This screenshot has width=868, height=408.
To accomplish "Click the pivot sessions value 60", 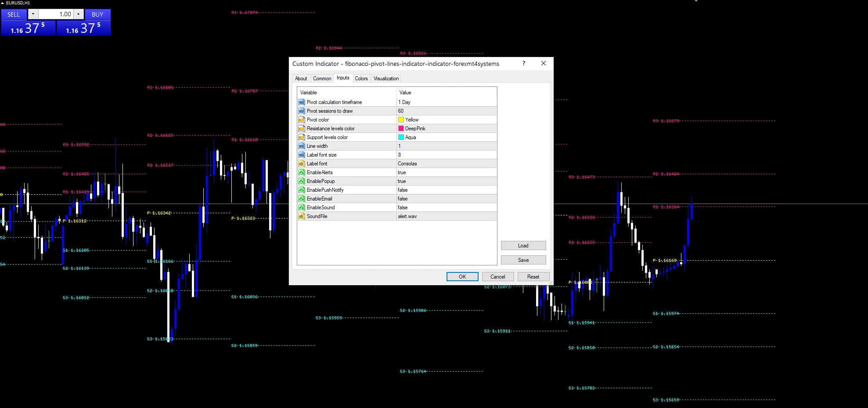I will tap(401, 111).
